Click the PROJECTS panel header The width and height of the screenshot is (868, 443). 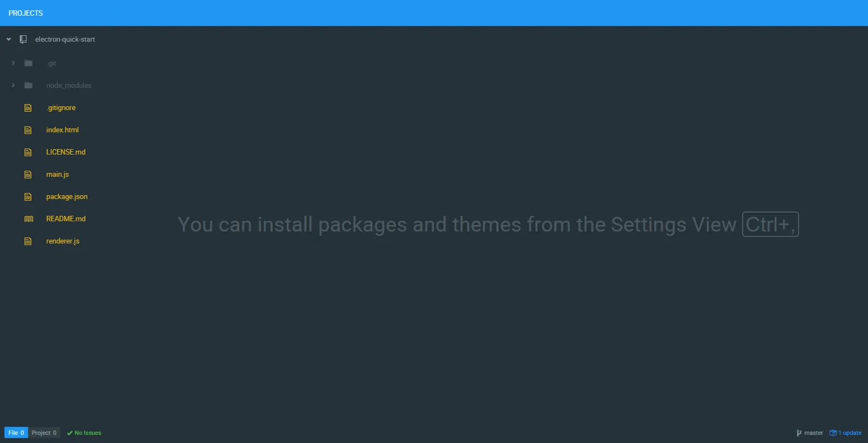tap(25, 13)
